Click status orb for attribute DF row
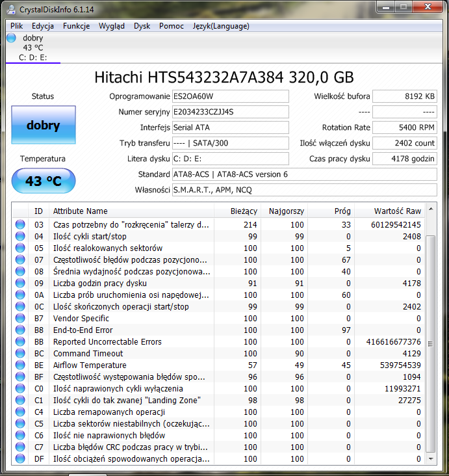 point(20,458)
